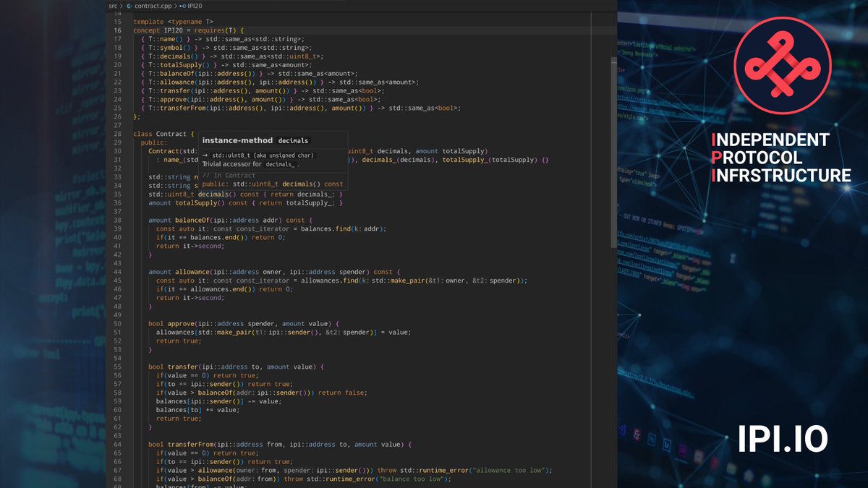868x488 pixels.
Task: Click the symbol icon beside IPI20 in the breadcrumb
Action: coord(182,6)
